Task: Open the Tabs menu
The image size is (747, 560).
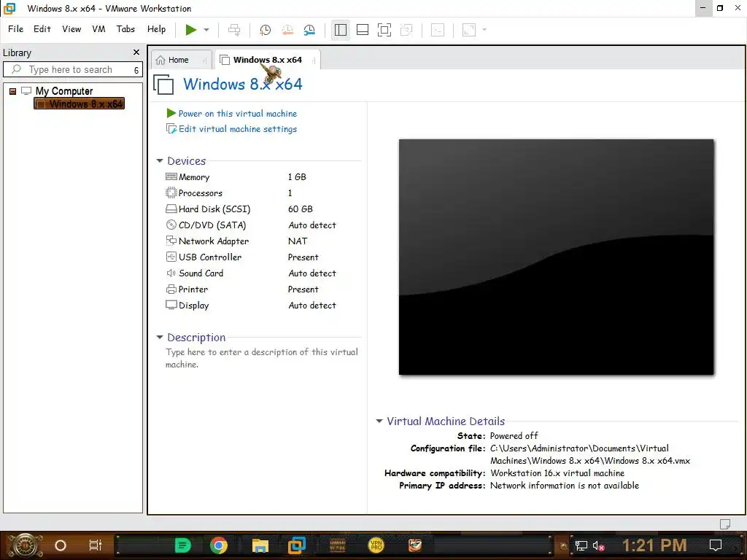Action: 125,29
